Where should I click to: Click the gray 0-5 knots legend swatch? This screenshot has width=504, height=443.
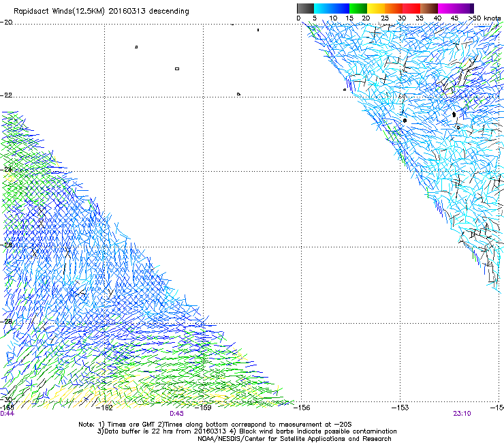(305, 8)
